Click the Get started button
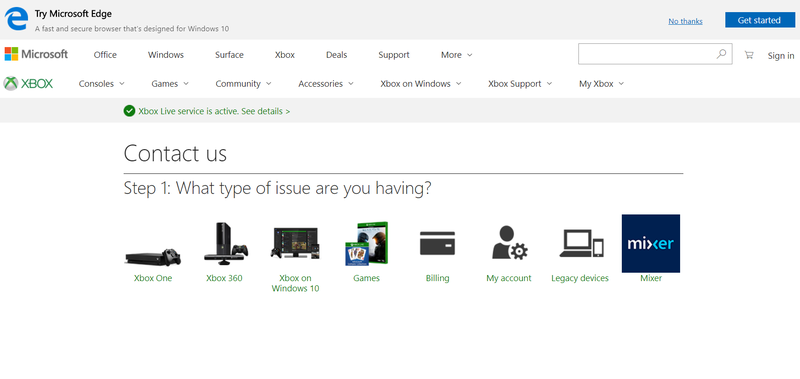 click(x=760, y=20)
